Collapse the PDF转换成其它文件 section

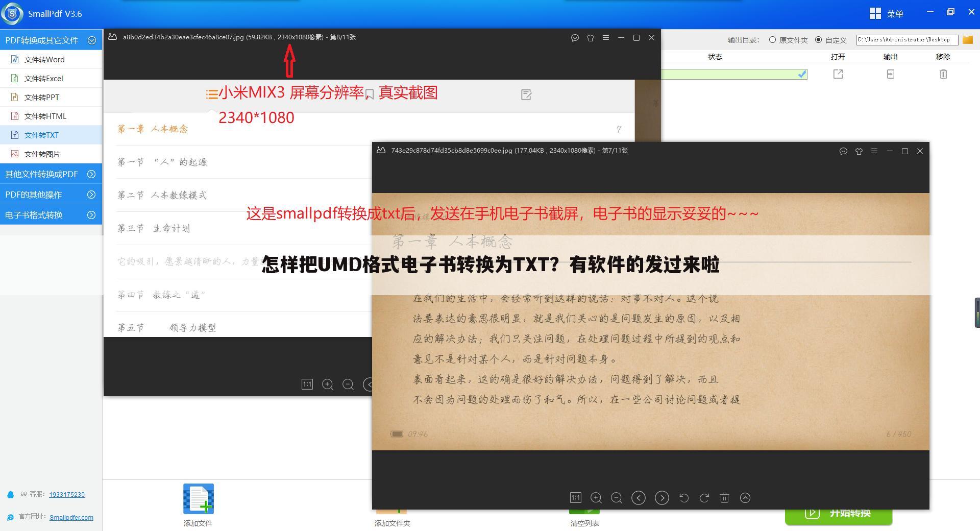(92, 40)
